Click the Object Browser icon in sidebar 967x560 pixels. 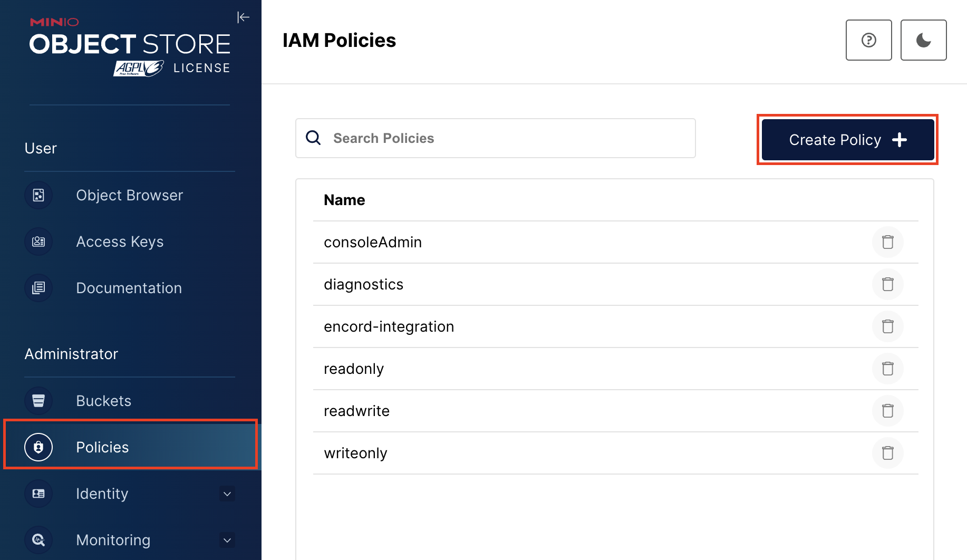point(38,195)
